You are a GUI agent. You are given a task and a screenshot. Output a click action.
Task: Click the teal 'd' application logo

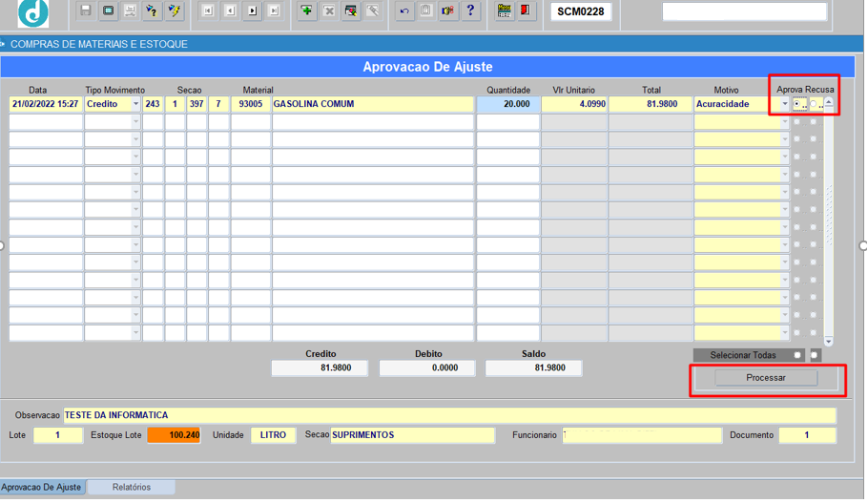point(33,13)
